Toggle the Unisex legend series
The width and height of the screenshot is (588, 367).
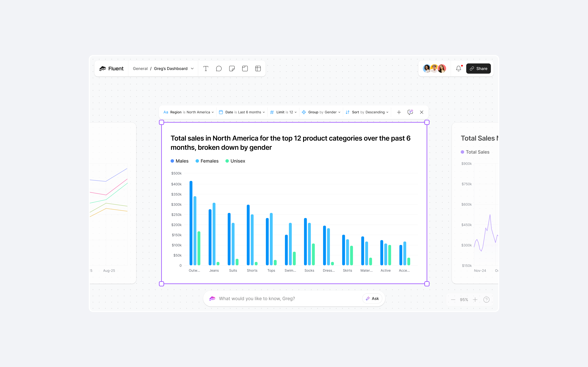tap(235, 161)
